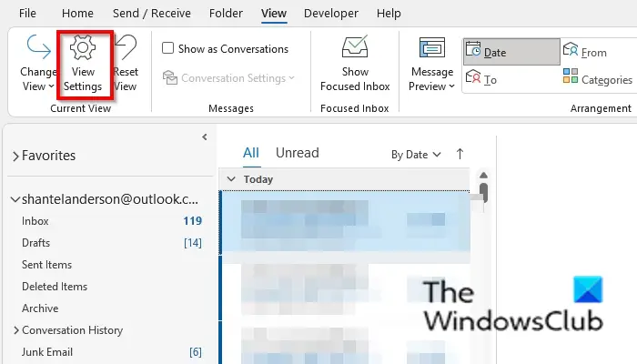This screenshot has height=364, width=637.
Task: Expand the Conversation History folder
Action: [x=16, y=330]
